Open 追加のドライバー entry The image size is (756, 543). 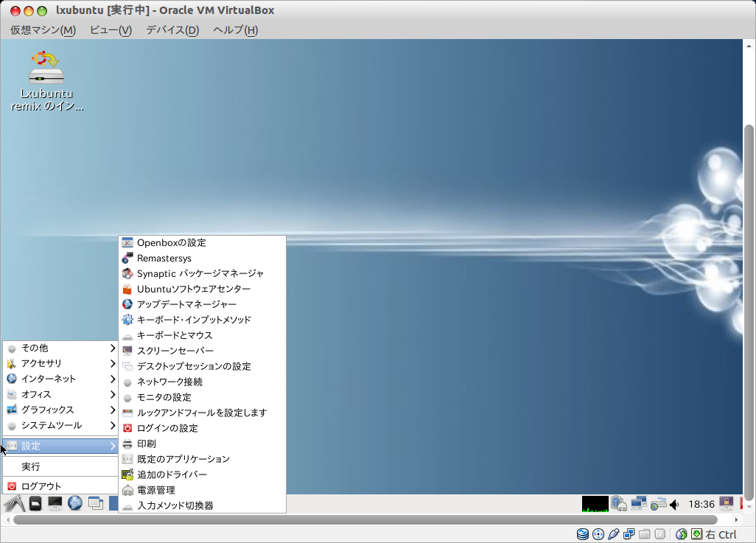202,474
